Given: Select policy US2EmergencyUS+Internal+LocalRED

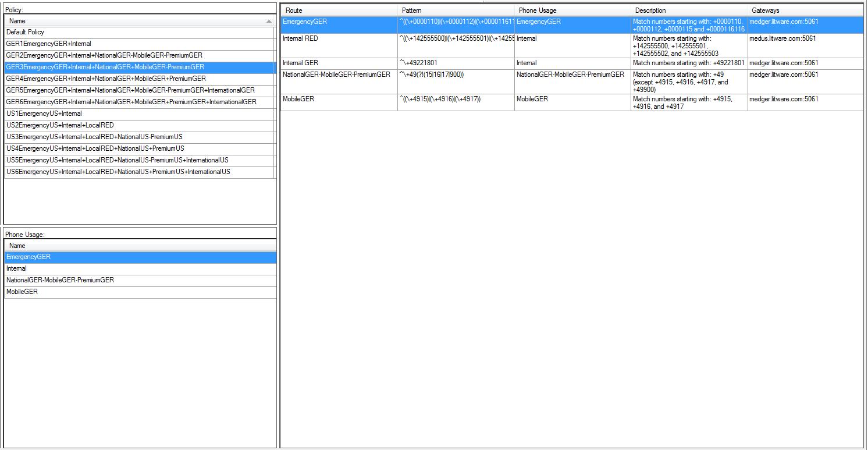Looking at the screenshot, I should click(138, 126).
